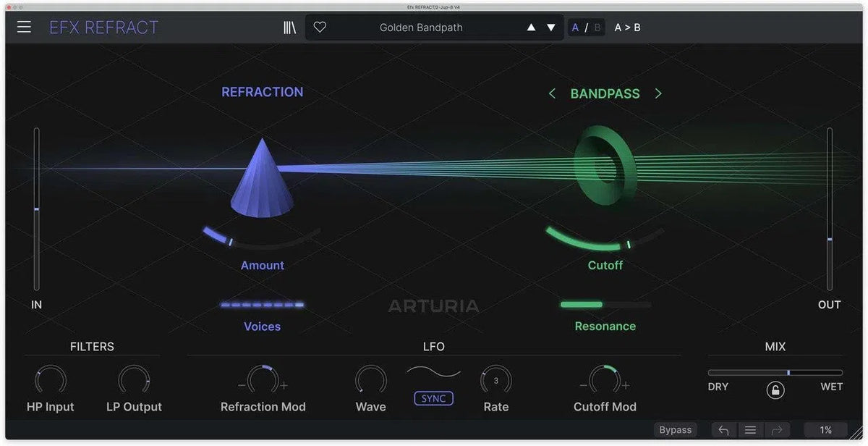Enable the SYNC toggle in the LFO section
Image resolution: width=868 pixels, height=446 pixels.
tap(433, 397)
